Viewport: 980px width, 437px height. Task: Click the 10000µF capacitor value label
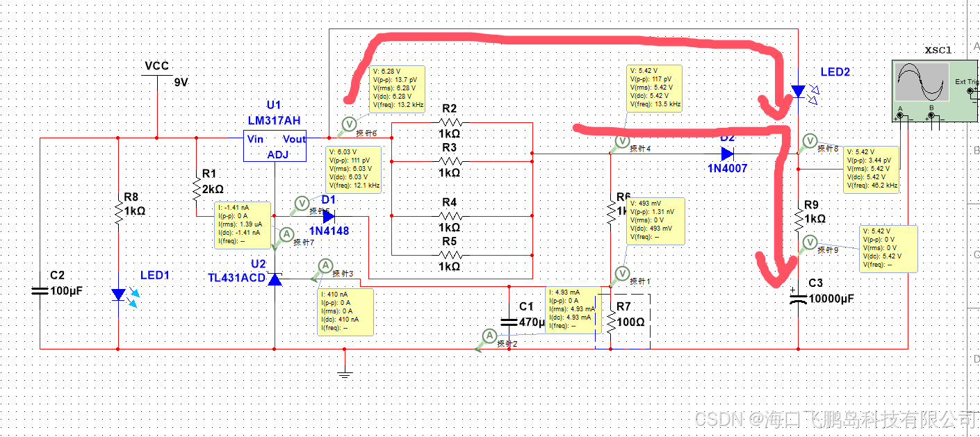pyautogui.click(x=831, y=299)
